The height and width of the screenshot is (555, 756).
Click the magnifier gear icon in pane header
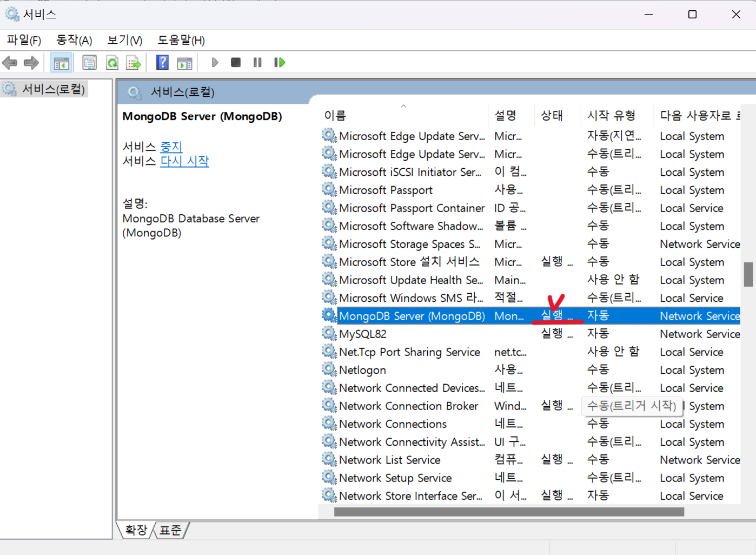tap(135, 93)
